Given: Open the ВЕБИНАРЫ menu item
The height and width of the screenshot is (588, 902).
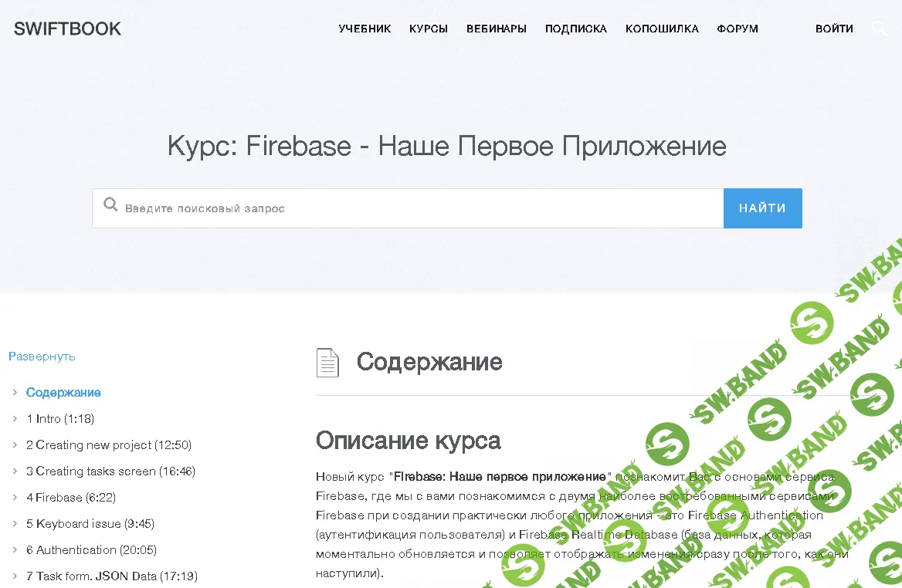Looking at the screenshot, I should [496, 29].
